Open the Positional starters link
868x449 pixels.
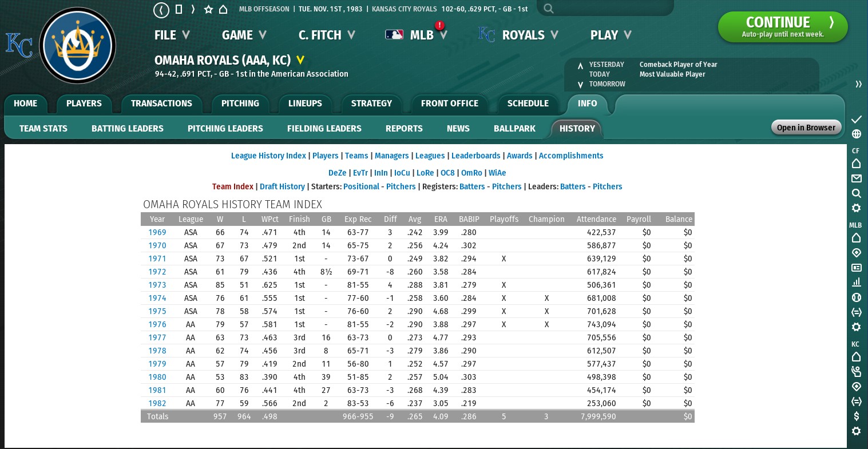click(x=361, y=186)
